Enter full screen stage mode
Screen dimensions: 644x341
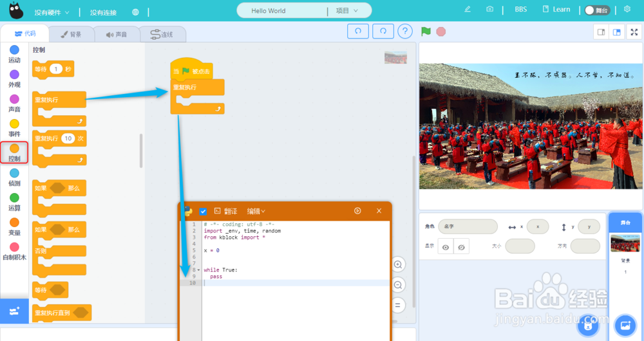pyautogui.click(x=634, y=32)
